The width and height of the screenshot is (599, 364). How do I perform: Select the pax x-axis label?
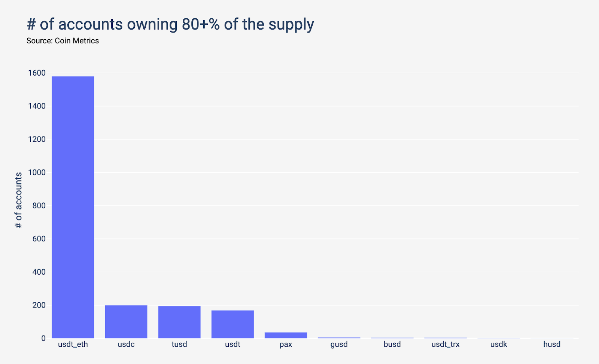pos(286,345)
